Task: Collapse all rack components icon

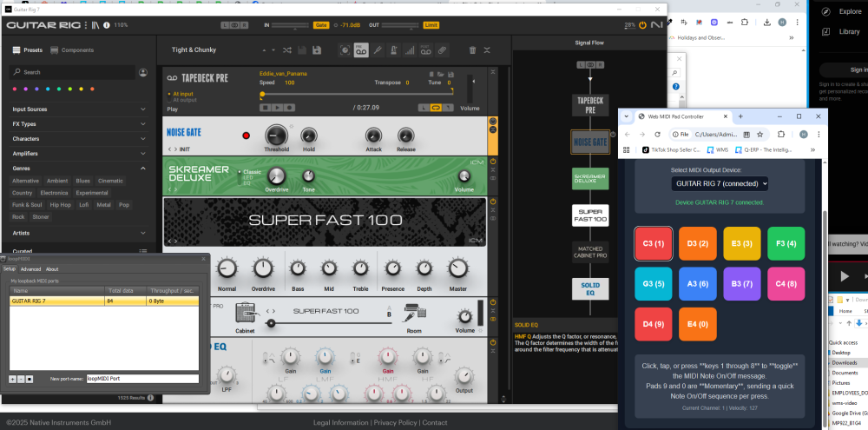Action: click(487, 50)
